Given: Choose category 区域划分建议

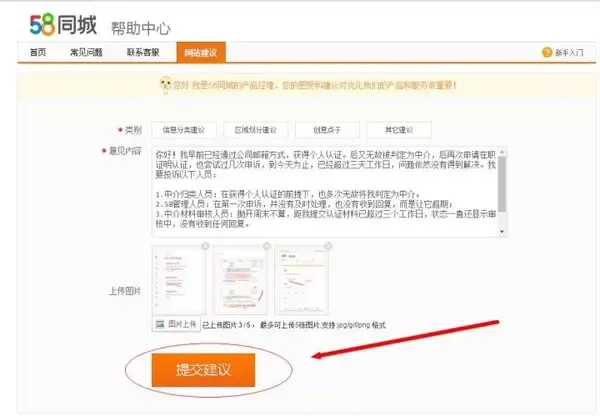Looking at the screenshot, I should (x=256, y=130).
